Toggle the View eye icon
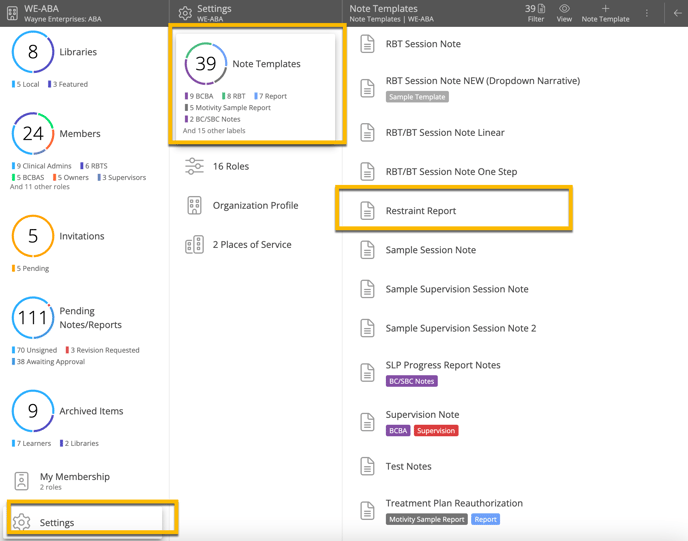 [x=564, y=9]
